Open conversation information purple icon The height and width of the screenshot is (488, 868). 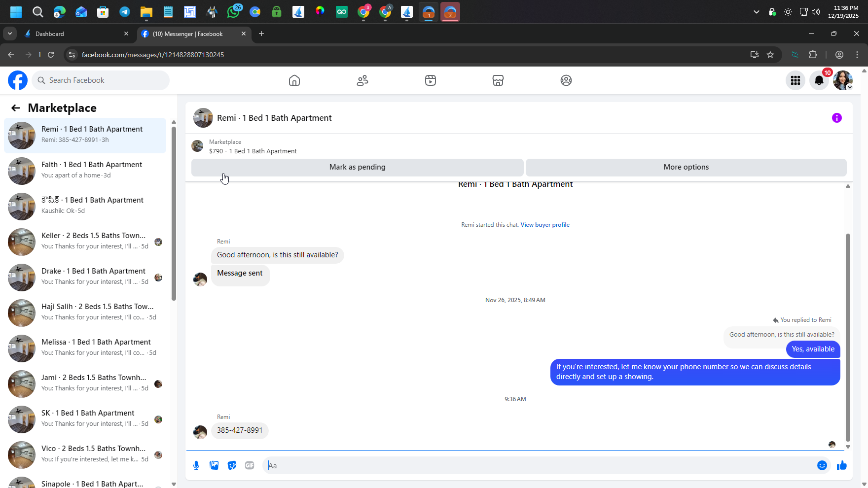pos(837,118)
